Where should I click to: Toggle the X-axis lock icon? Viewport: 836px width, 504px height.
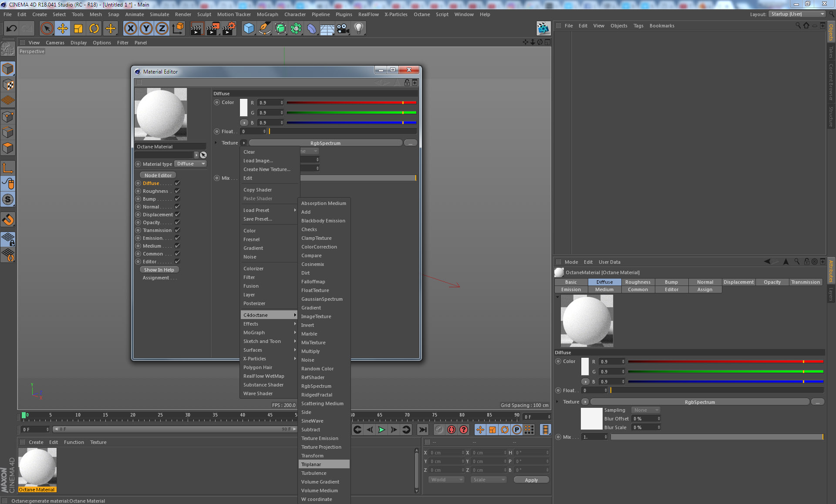point(130,29)
